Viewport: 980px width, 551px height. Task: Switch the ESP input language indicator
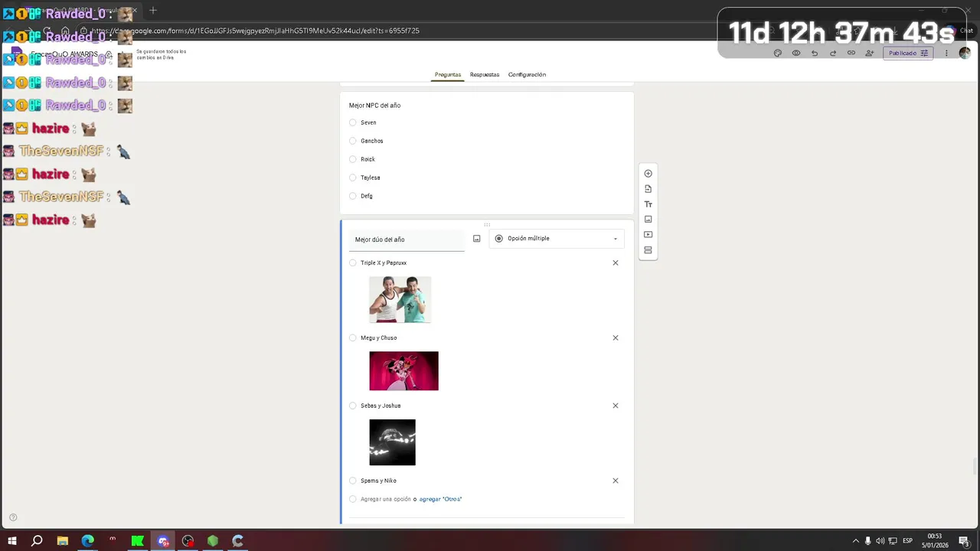907,541
